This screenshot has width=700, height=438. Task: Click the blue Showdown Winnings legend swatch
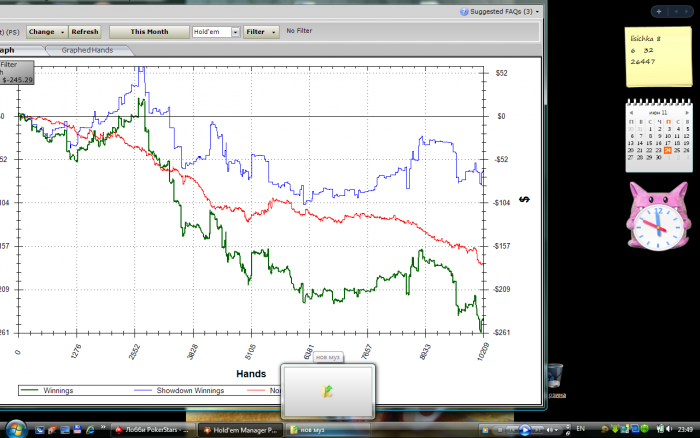(143, 390)
